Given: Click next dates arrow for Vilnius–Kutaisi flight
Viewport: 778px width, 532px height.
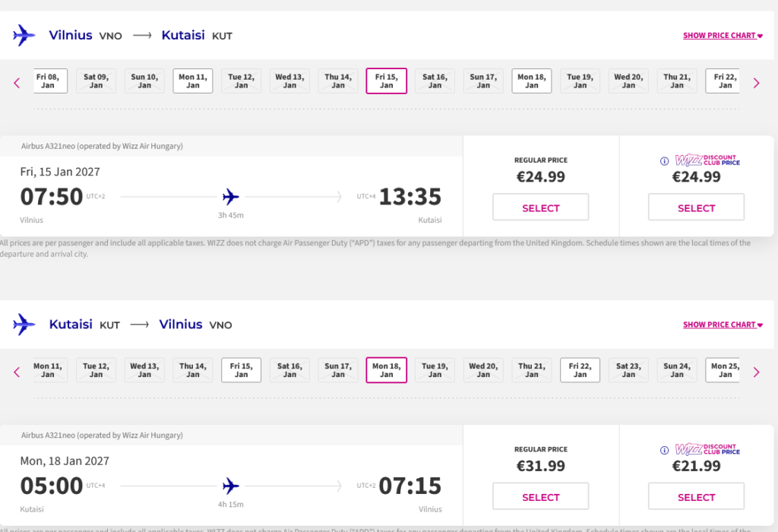Looking at the screenshot, I should click(x=756, y=83).
